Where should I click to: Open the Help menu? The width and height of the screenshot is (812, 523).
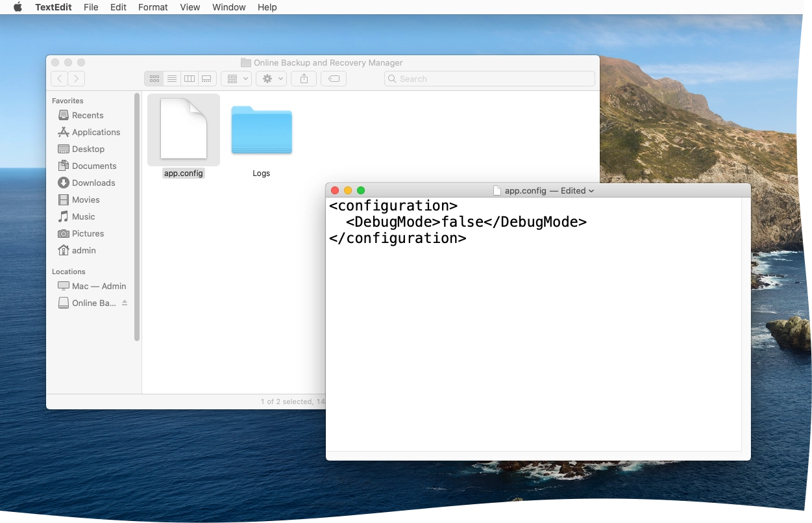(267, 7)
